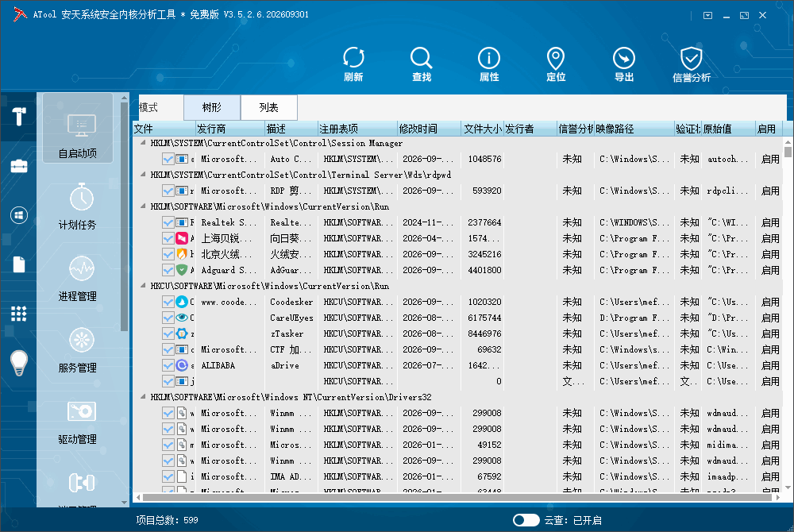The image size is (794, 532).
Task: Toggle the Coodesker entry checkbox
Action: (168, 302)
